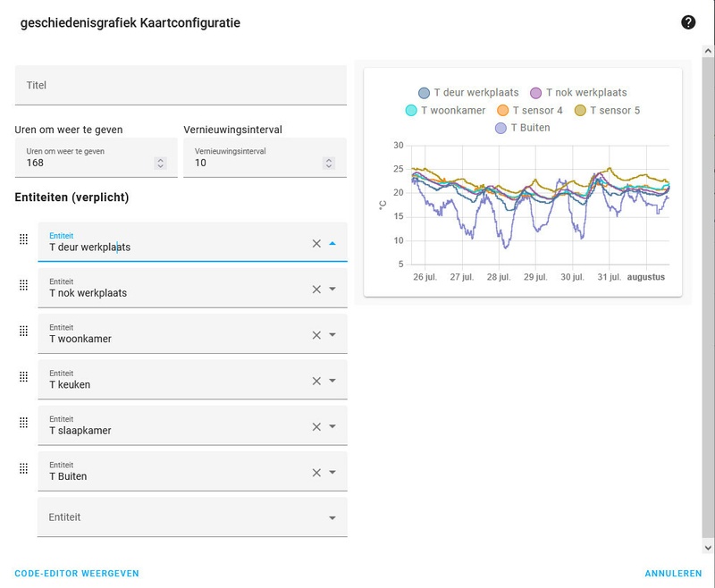
Task: Grab the drag handle for T keuken
Action: [24, 376]
